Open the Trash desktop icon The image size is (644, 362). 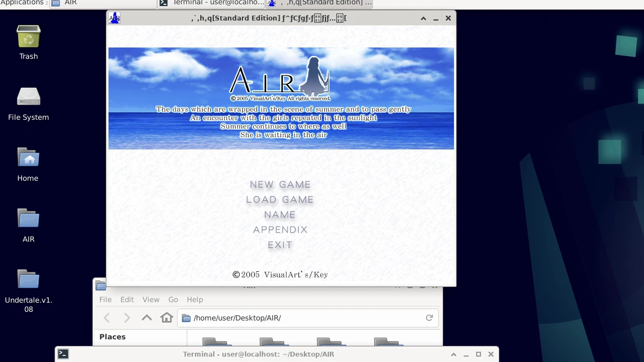pos(29,37)
